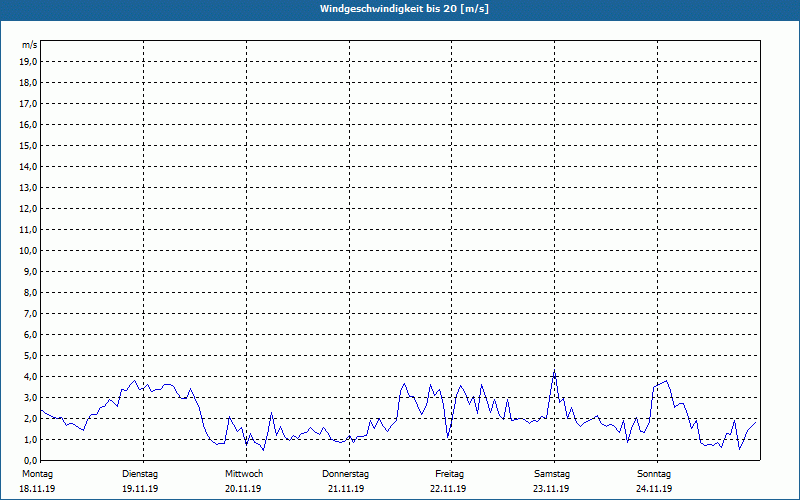Select the 10,0 y-axis label
Screen dimensions: 800x500
29,250
